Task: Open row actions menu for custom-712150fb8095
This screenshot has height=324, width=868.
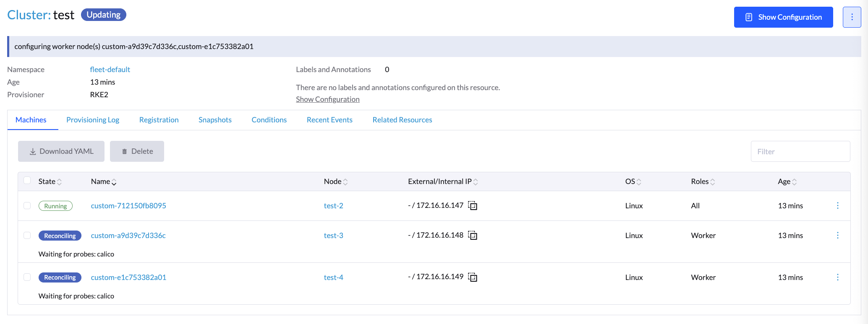Action: click(837, 206)
